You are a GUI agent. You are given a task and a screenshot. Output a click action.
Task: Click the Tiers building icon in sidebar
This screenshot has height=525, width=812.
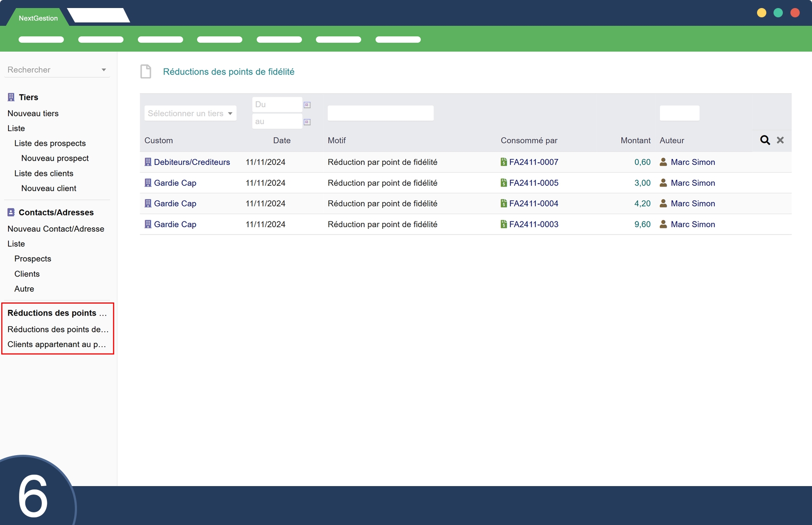point(11,97)
